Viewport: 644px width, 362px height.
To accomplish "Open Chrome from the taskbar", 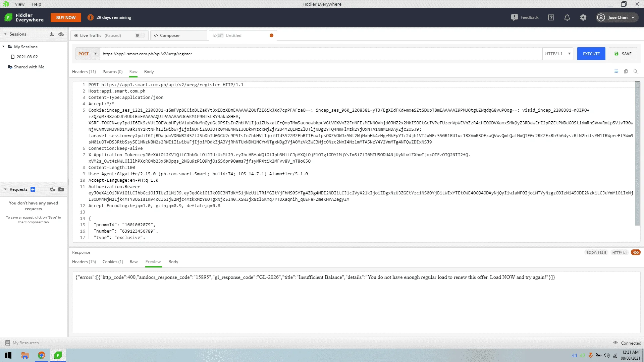I will (42, 355).
